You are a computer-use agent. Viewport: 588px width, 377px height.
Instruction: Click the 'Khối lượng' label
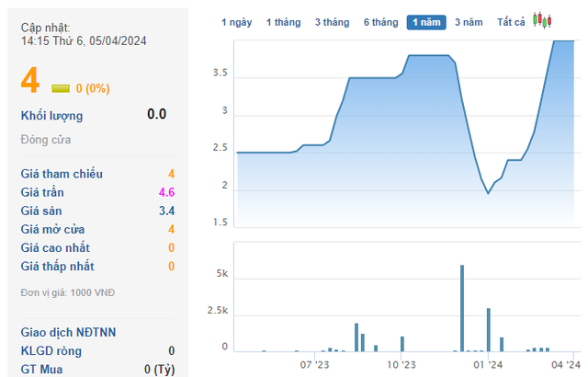51,116
